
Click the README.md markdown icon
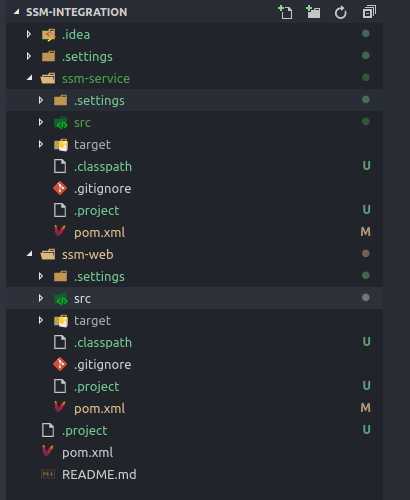tap(48, 474)
